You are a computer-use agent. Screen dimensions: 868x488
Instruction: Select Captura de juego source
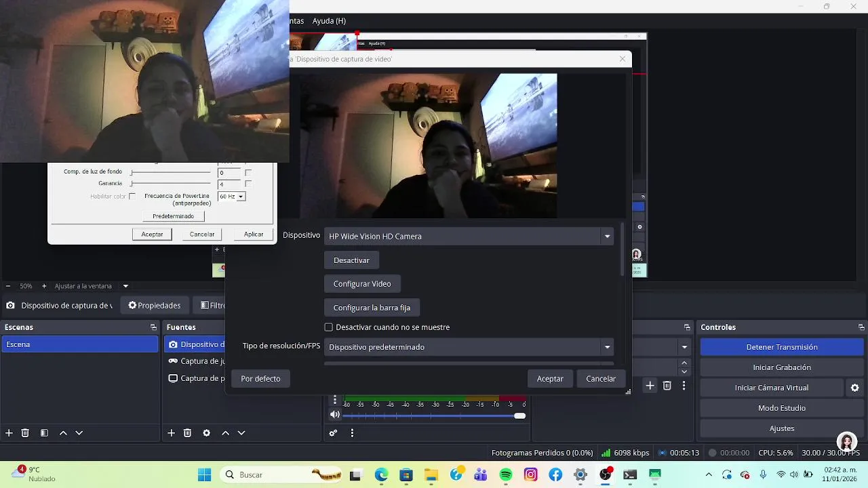coord(195,361)
